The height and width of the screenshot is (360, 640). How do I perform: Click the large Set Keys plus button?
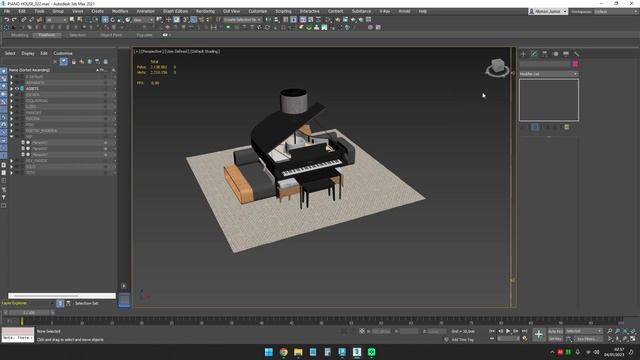[539, 335]
